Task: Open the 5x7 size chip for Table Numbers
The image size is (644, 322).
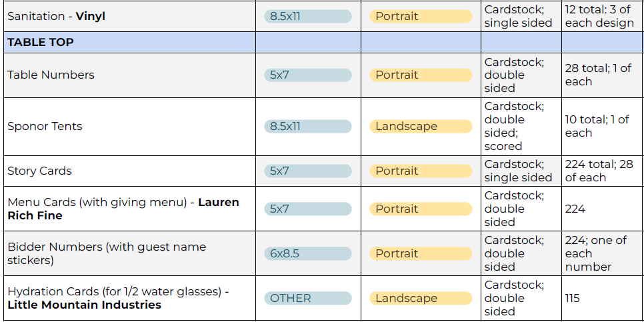Action: 307,75
